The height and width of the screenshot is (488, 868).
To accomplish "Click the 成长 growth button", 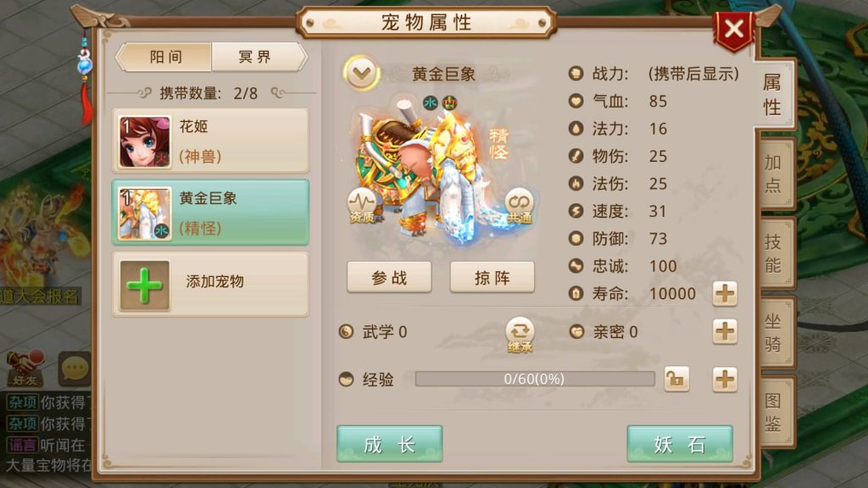I will pyautogui.click(x=389, y=444).
